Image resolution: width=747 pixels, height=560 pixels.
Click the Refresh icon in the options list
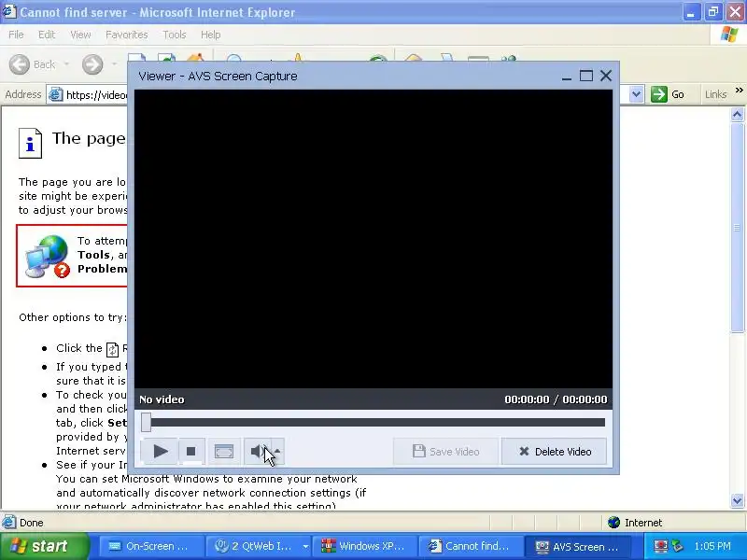pyautogui.click(x=112, y=349)
